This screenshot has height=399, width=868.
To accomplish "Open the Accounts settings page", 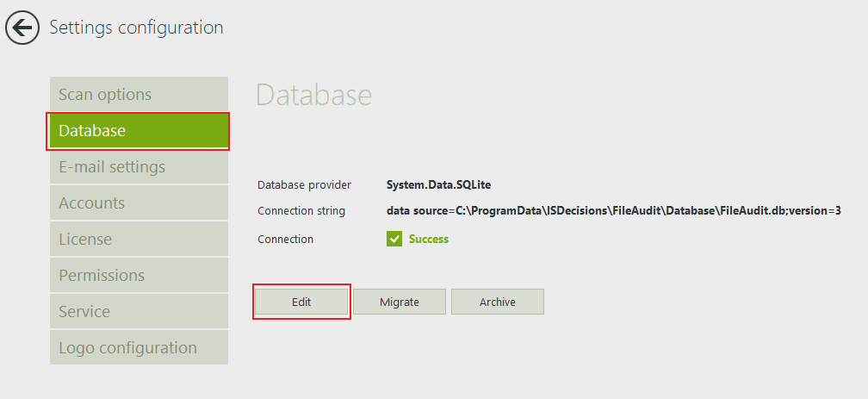I will point(139,203).
